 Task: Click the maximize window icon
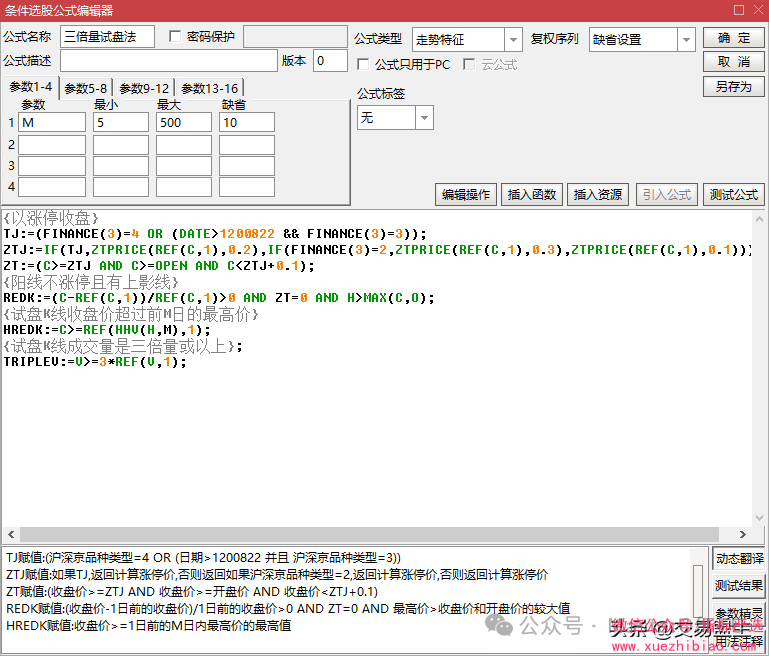(739, 10)
